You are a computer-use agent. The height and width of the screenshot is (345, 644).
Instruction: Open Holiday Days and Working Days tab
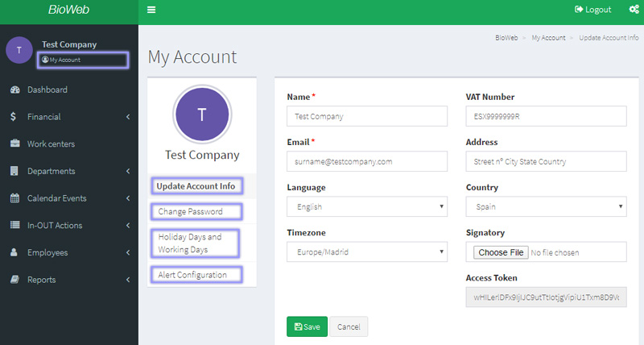pos(197,243)
